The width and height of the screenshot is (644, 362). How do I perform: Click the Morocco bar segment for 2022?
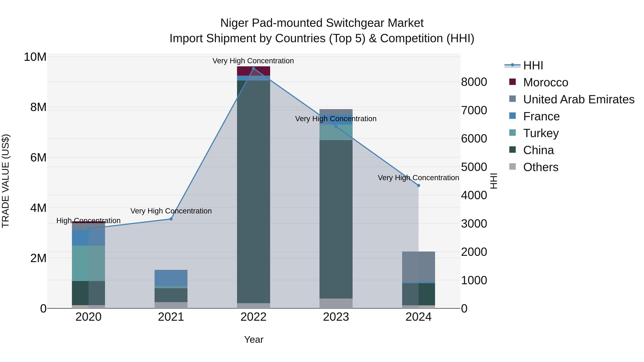[x=253, y=71]
